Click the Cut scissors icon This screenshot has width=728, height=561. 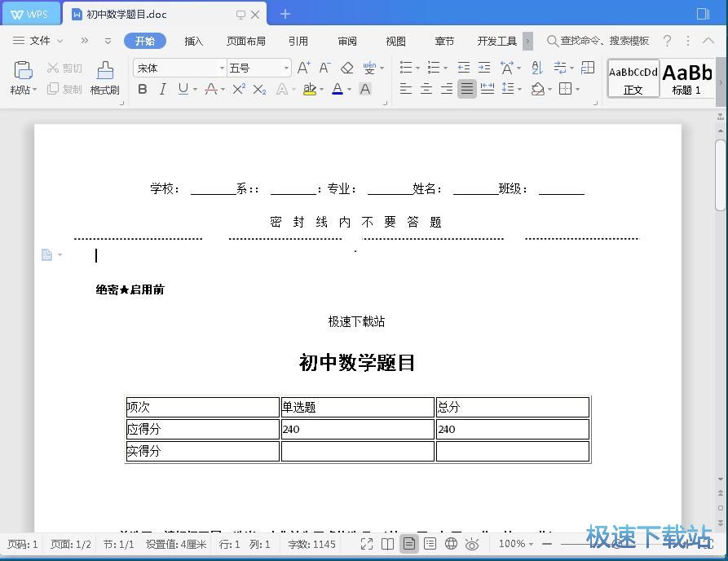[52, 68]
